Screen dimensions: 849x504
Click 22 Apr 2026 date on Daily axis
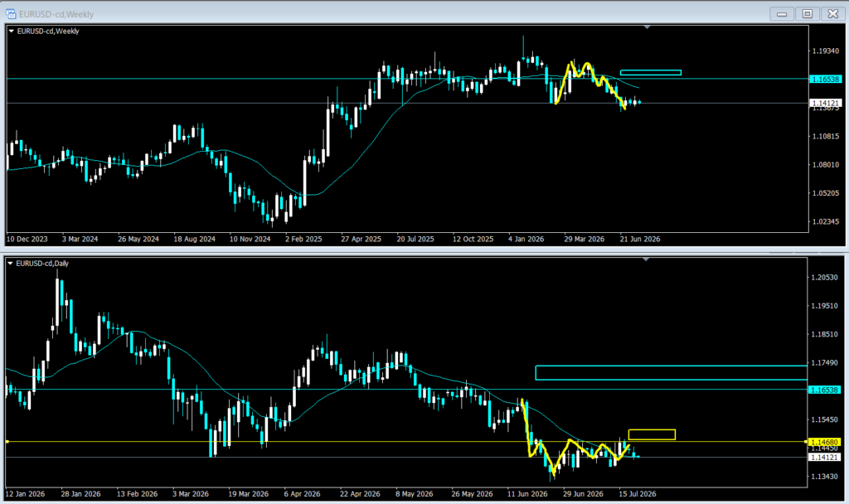(x=360, y=494)
